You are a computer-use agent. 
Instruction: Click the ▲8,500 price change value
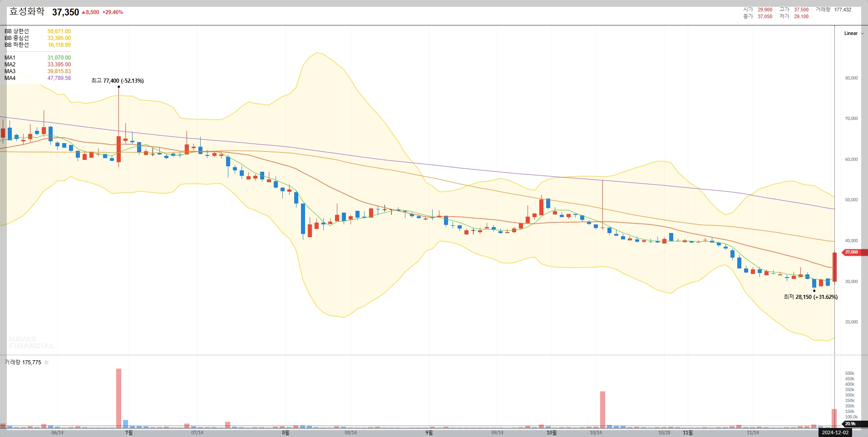pos(90,12)
